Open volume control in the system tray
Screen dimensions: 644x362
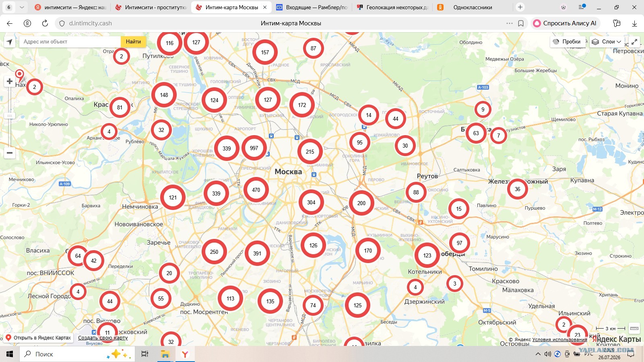(547, 354)
